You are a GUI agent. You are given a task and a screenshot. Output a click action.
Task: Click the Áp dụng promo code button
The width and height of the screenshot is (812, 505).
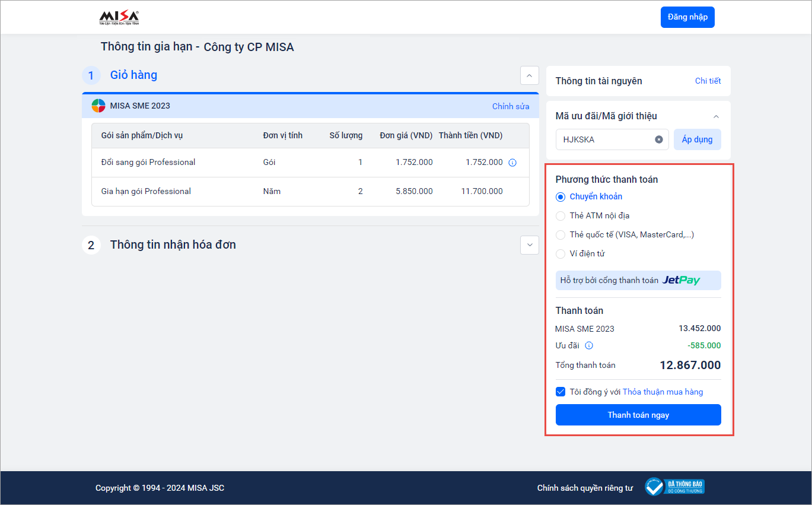click(697, 139)
